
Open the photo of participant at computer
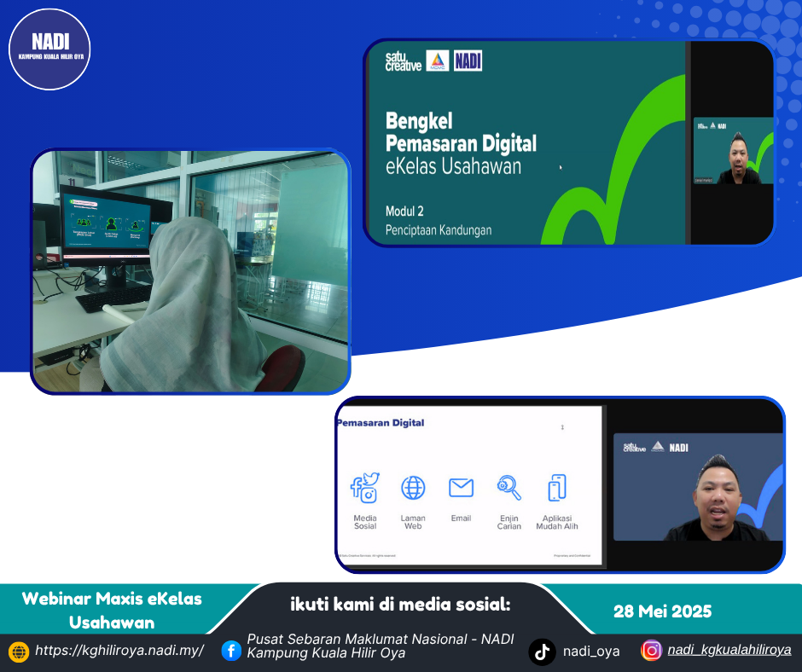coord(190,271)
